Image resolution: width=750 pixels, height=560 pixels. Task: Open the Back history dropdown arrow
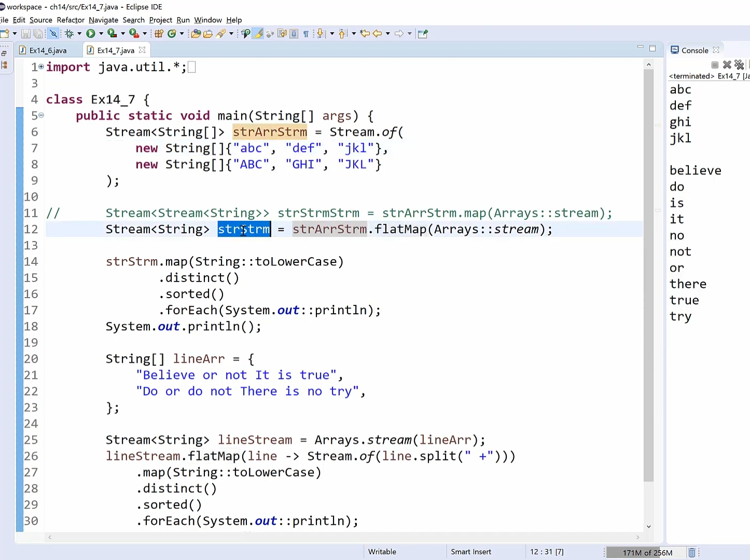(387, 34)
